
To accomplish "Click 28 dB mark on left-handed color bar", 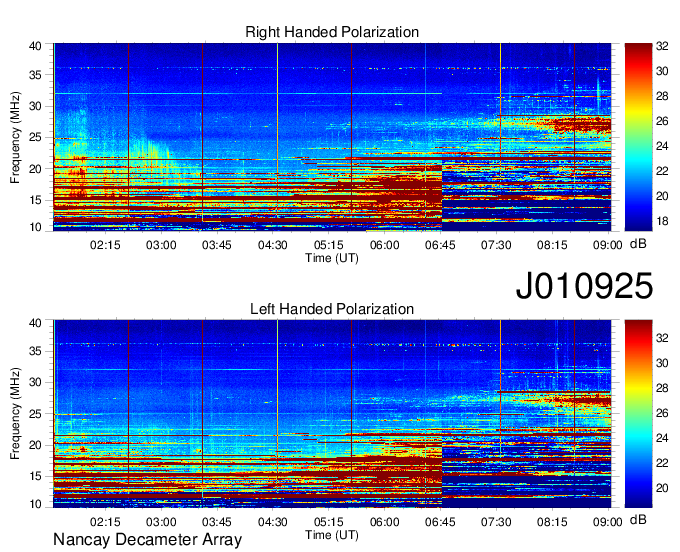I will click(662, 388).
